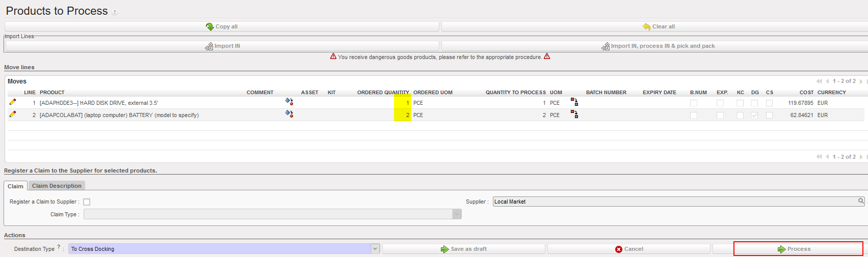Click the split line icon for HARD DISK DRIVE
The image size is (868, 257).
574,102
